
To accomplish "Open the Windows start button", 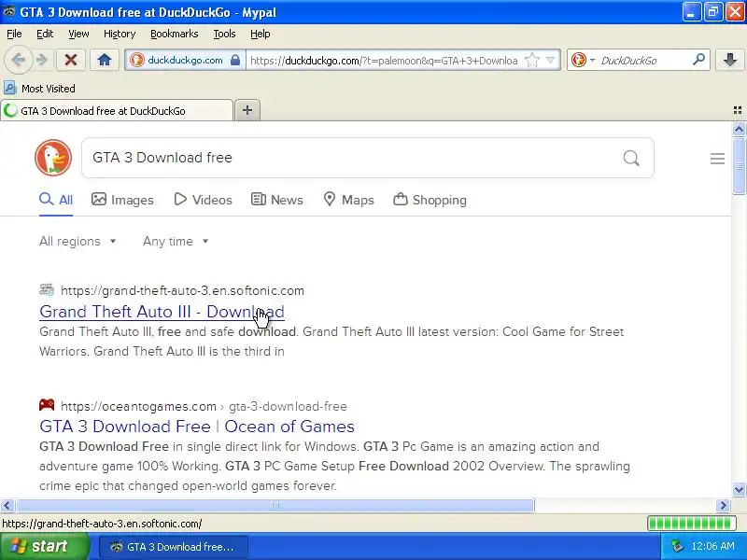I will point(44,546).
